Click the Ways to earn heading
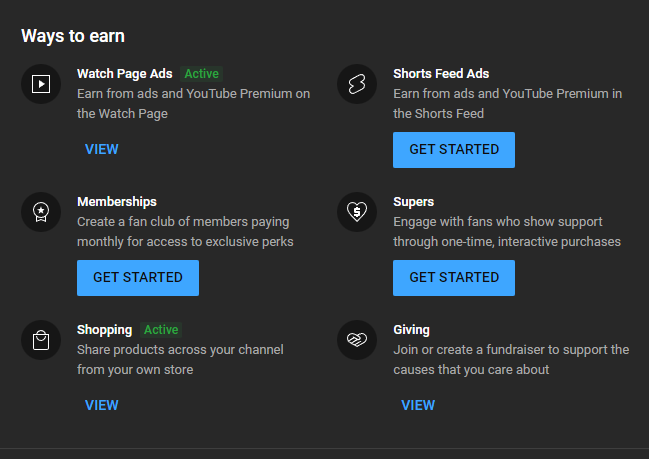 point(73,36)
